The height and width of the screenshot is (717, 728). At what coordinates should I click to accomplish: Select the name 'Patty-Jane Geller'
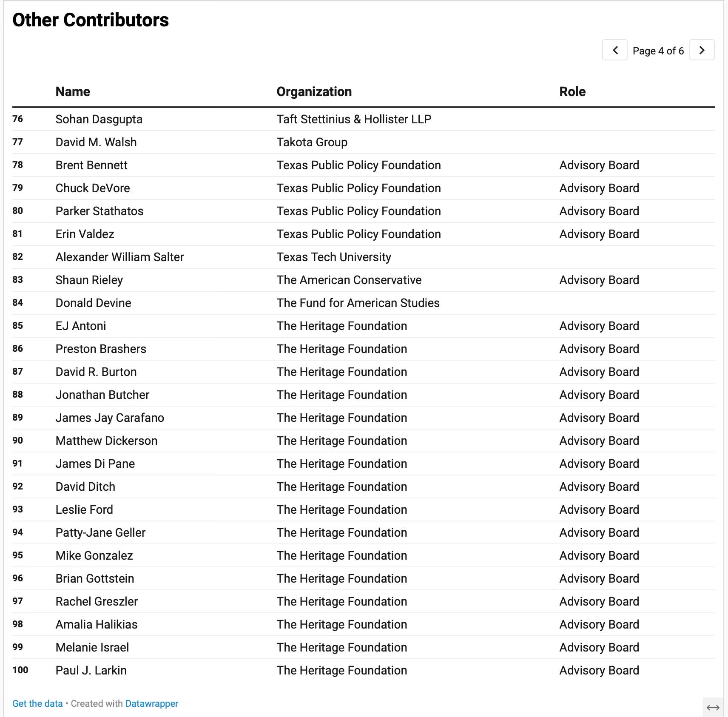tap(101, 532)
